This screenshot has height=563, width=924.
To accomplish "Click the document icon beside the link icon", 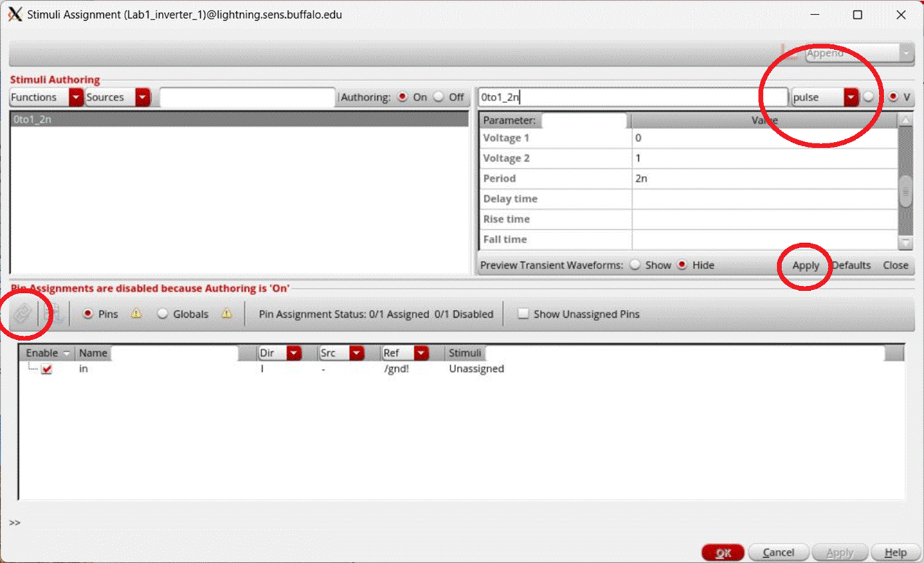I will tap(54, 314).
